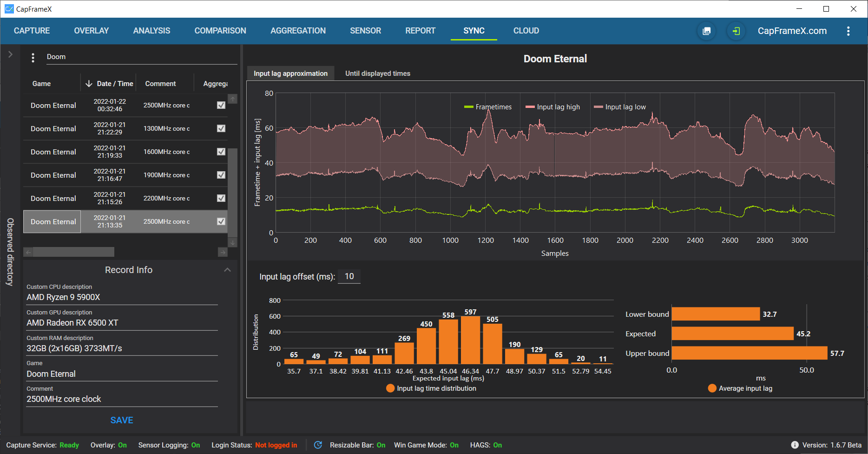Click the horizontal scrollbar left arrow
The image size is (868, 454).
tap(28, 252)
